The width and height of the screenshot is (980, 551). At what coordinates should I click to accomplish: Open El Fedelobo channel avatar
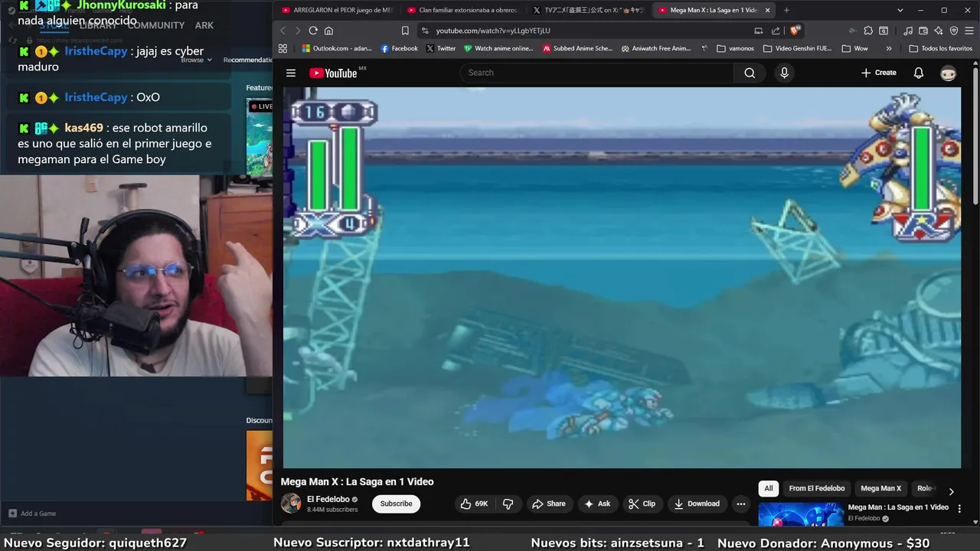tap(291, 504)
